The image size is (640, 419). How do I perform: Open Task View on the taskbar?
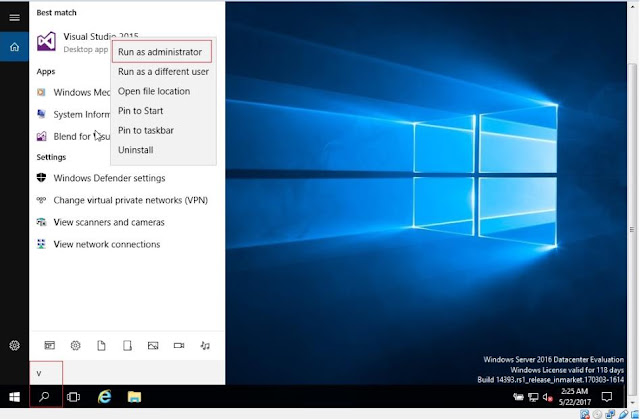73,397
